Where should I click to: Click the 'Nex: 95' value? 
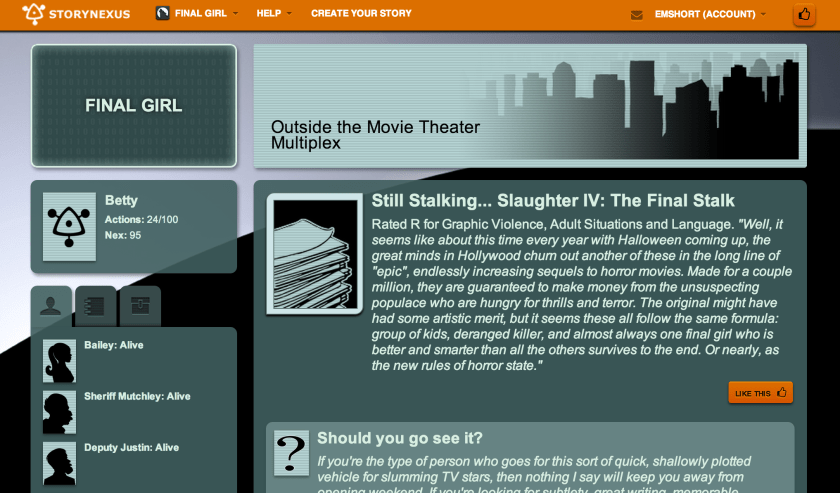coord(123,235)
